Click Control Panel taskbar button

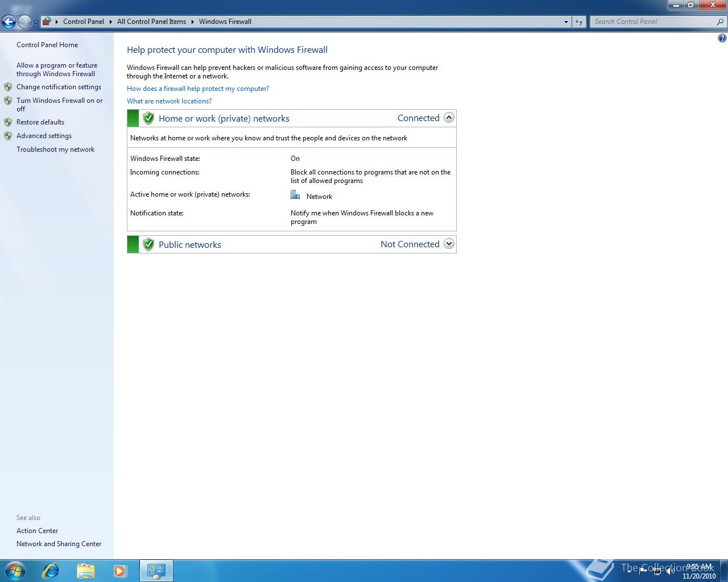(156, 571)
